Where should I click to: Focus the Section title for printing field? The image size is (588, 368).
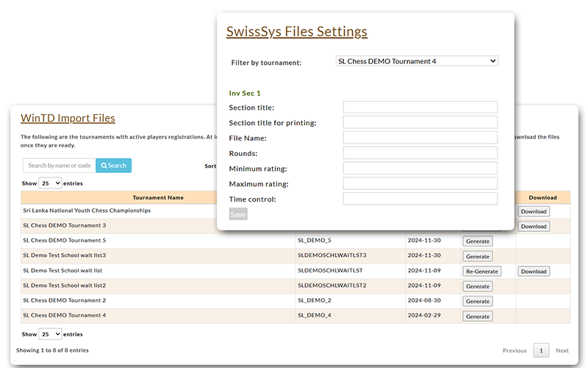pos(420,122)
